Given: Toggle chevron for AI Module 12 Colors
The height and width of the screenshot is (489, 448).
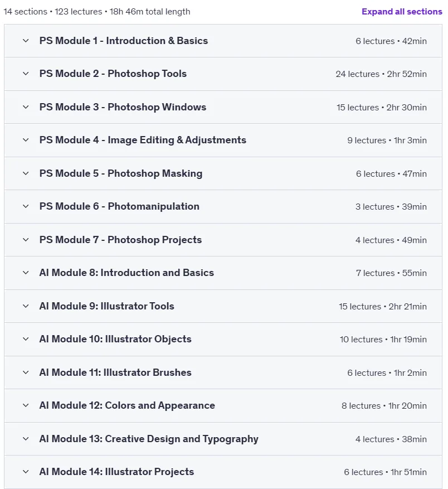Looking at the screenshot, I should coord(26,406).
